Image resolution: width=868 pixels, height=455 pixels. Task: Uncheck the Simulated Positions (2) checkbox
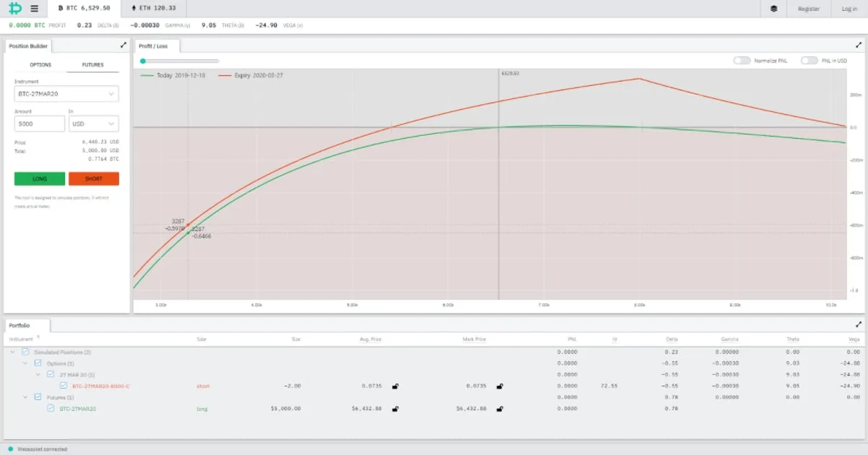[26, 352]
